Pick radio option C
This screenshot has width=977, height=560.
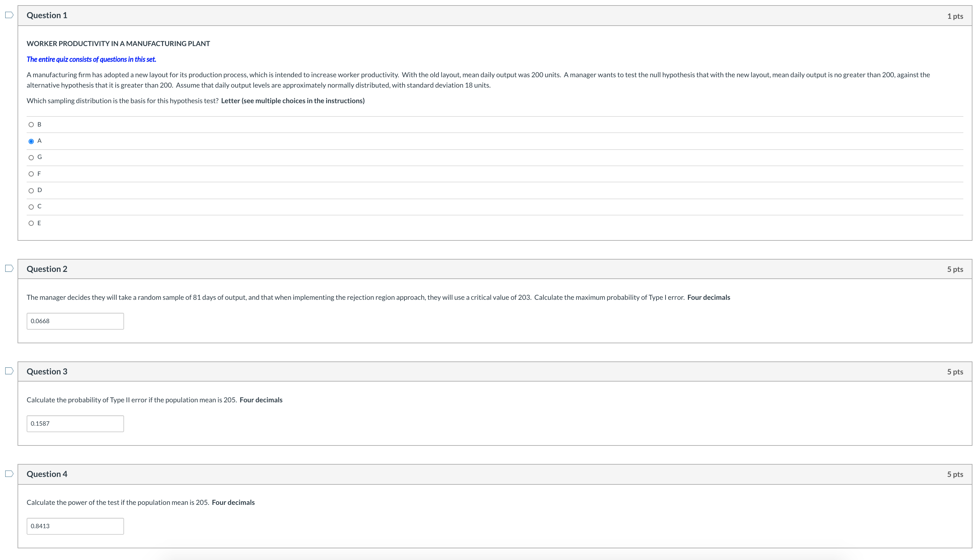tap(31, 207)
